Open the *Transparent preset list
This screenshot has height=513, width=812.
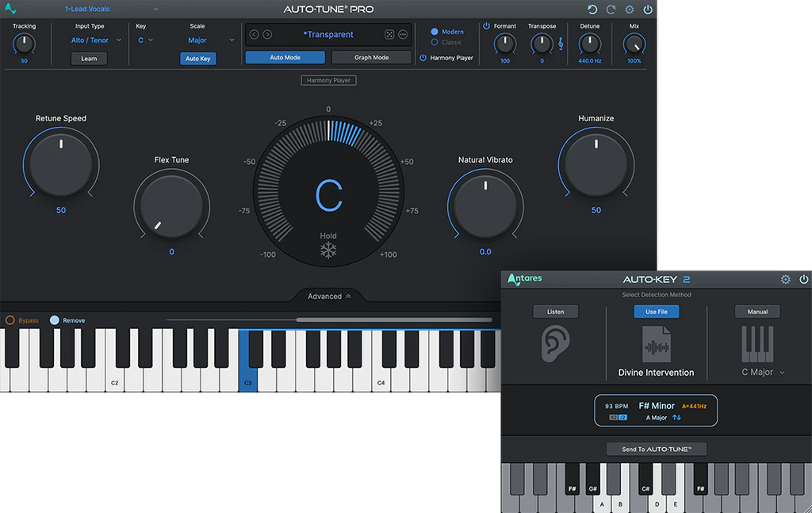point(328,34)
